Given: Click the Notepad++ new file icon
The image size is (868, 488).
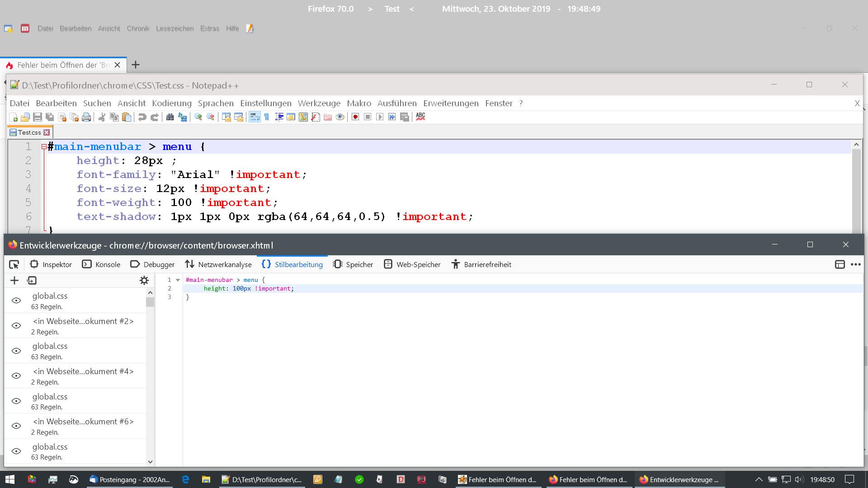Looking at the screenshot, I should pos(14,117).
